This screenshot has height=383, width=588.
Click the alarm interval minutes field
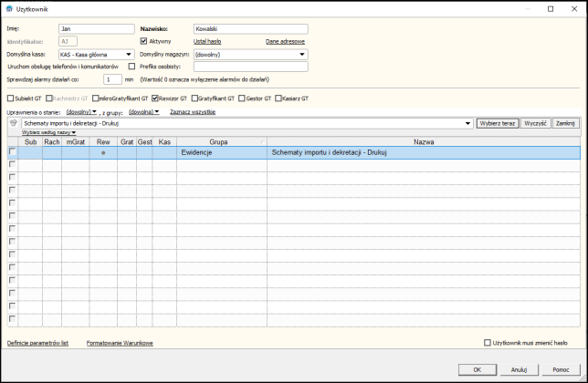pos(112,79)
